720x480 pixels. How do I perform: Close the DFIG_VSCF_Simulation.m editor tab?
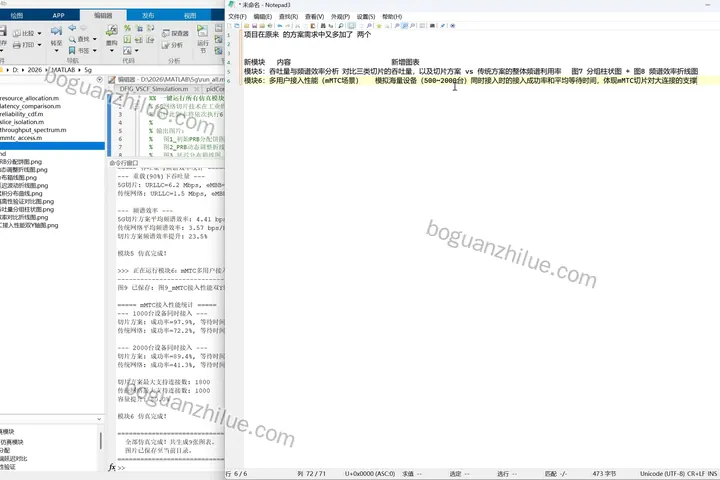click(197, 89)
